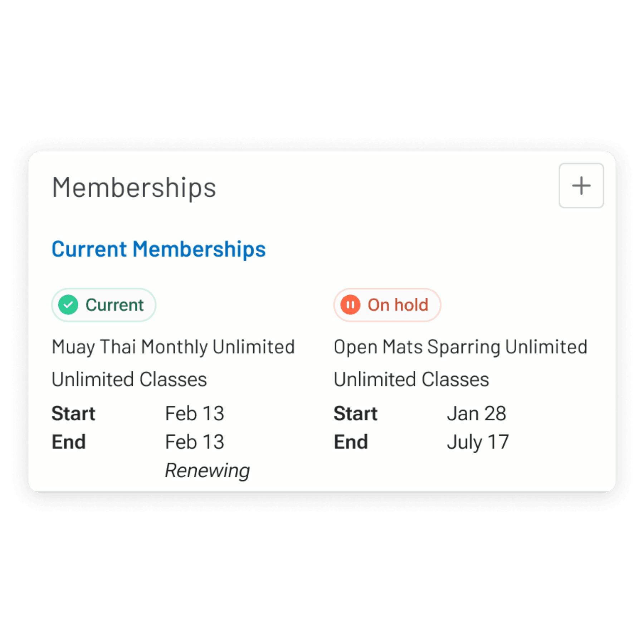The image size is (644, 644).
Task: Click the green checkmark Current icon
Action: (68, 305)
